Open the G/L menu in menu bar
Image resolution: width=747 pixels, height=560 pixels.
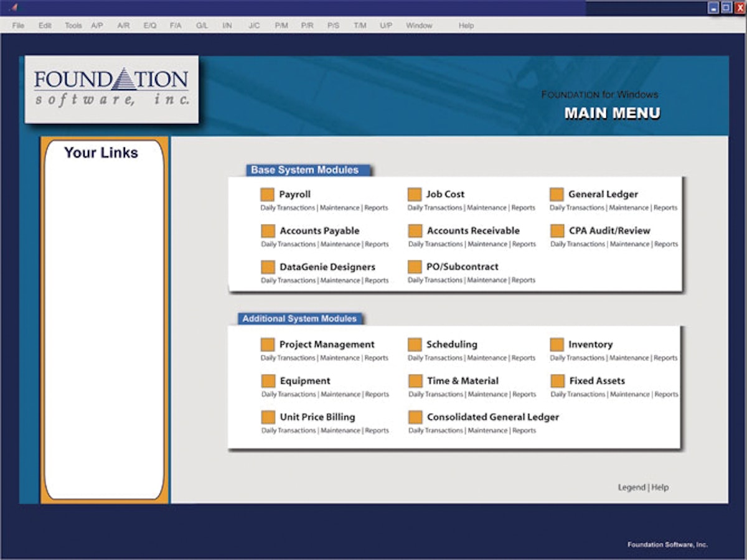202,26
